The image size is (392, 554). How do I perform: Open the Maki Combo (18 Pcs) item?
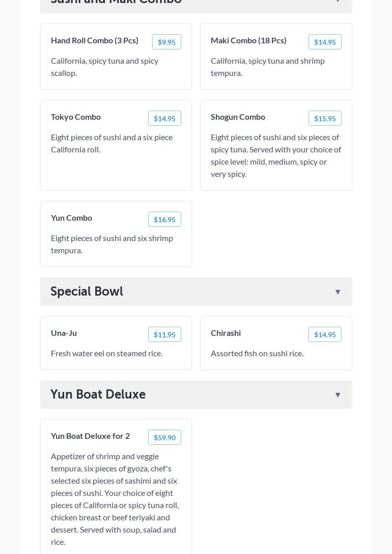click(248, 40)
